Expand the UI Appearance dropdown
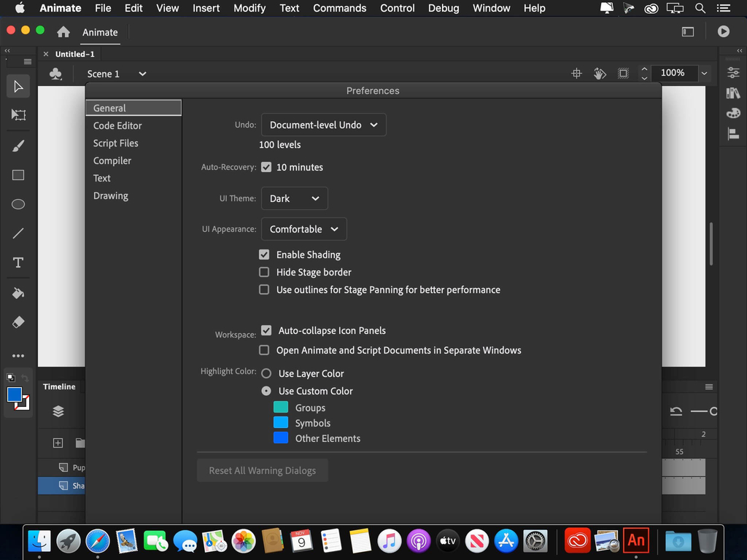 tap(303, 229)
